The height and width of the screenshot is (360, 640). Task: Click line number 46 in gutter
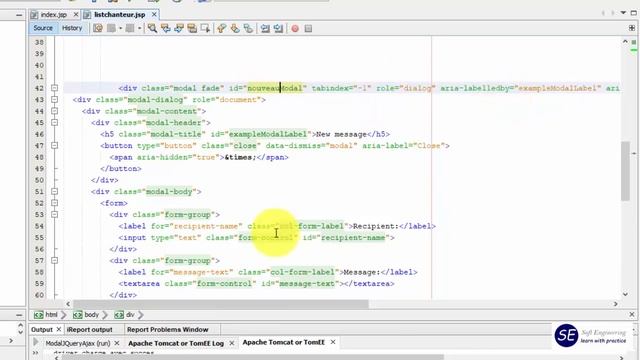(39, 134)
